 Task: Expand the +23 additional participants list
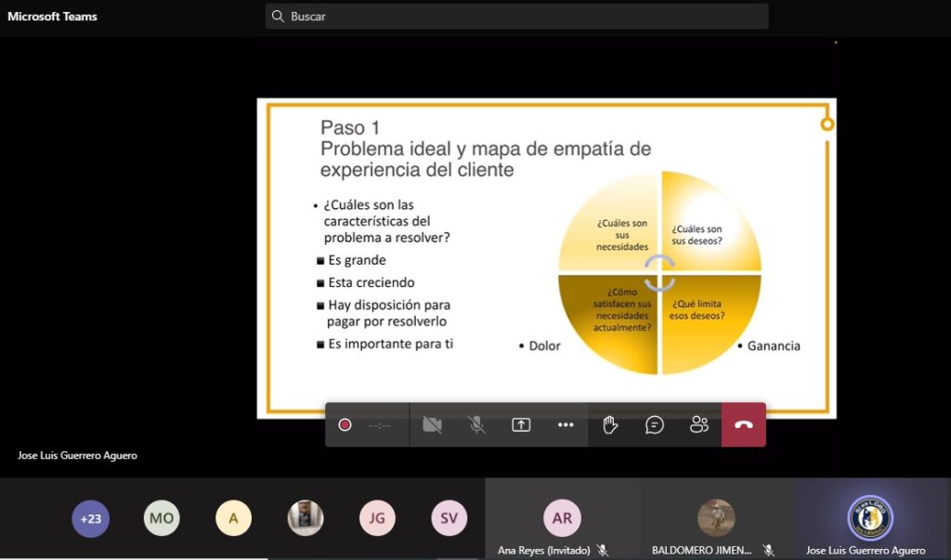click(x=90, y=518)
